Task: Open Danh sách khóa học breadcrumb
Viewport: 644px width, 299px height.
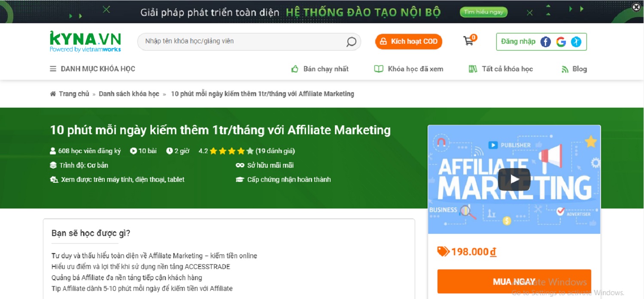Action: point(129,94)
